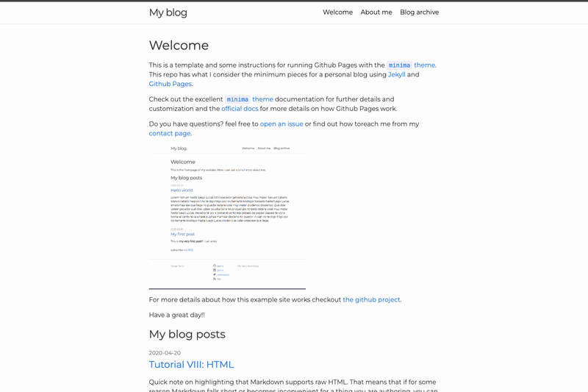588x392 pixels.
Task: Click the Have a great day text
Action: point(176,315)
